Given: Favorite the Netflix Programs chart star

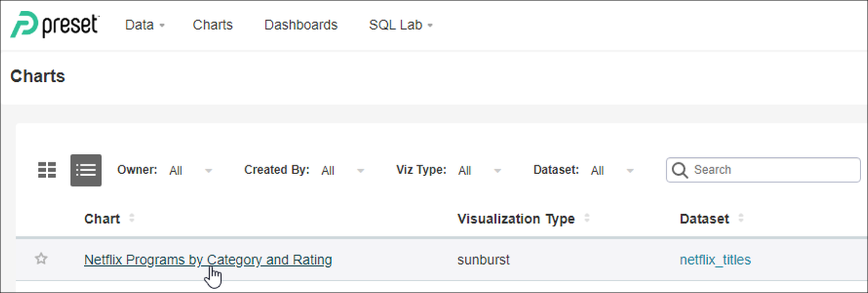Looking at the screenshot, I should (41, 259).
